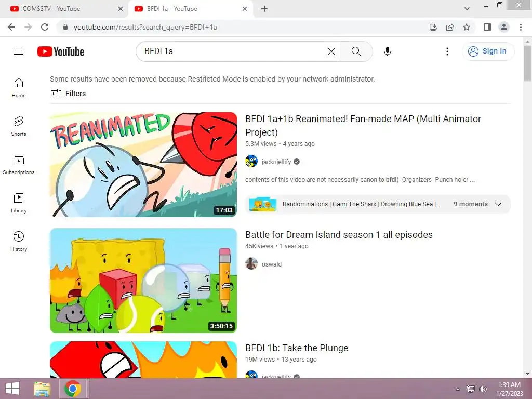Open Subscriptions in the sidebar
Viewport: 532px width, 399px height.
(19, 164)
